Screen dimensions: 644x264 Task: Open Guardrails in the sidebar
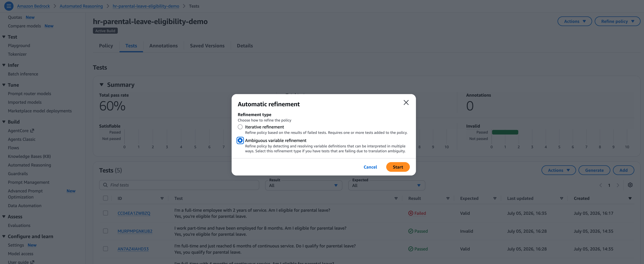pyautogui.click(x=18, y=174)
